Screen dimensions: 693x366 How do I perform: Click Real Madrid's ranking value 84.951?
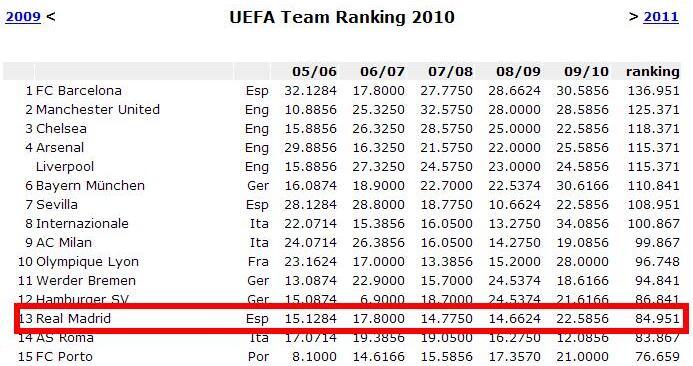coord(657,319)
